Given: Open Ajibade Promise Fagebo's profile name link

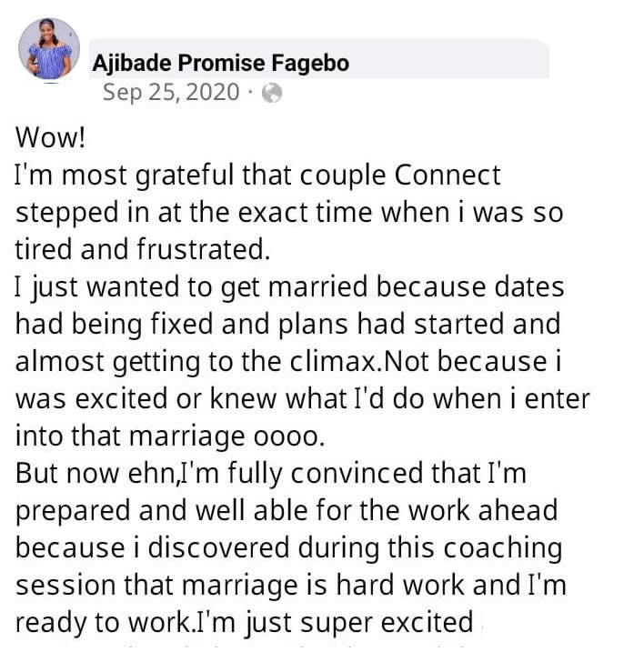Looking at the screenshot, I should pos(221,64).
